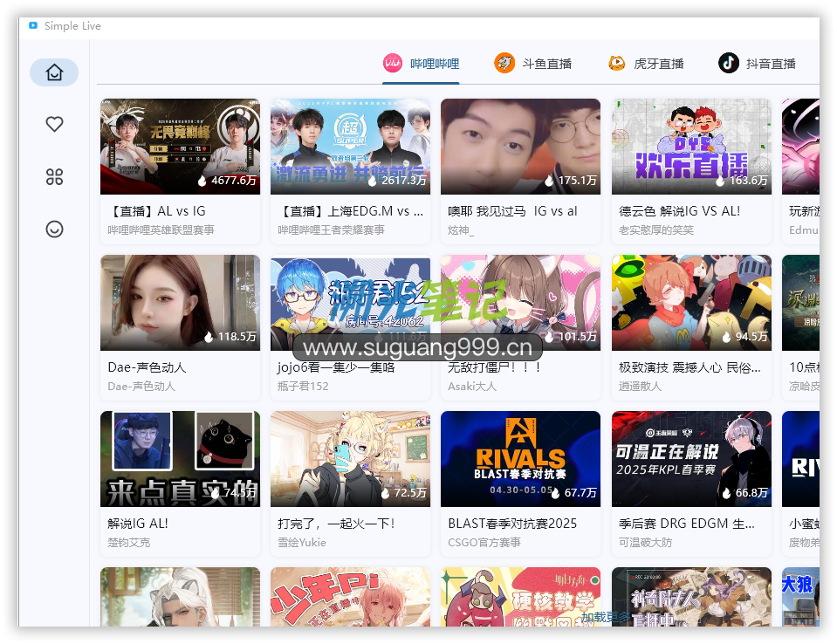
Task: Open the 少年Pi stream thumbnail
Action: (350, 597)
